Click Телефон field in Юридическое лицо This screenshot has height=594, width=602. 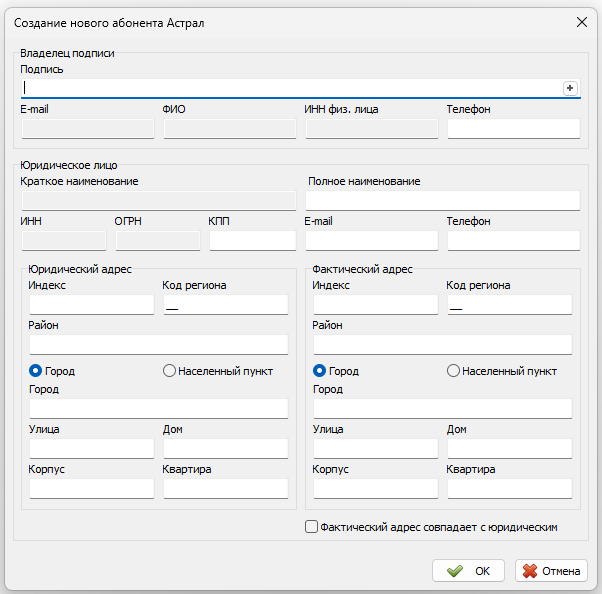[x=513, y=240]
